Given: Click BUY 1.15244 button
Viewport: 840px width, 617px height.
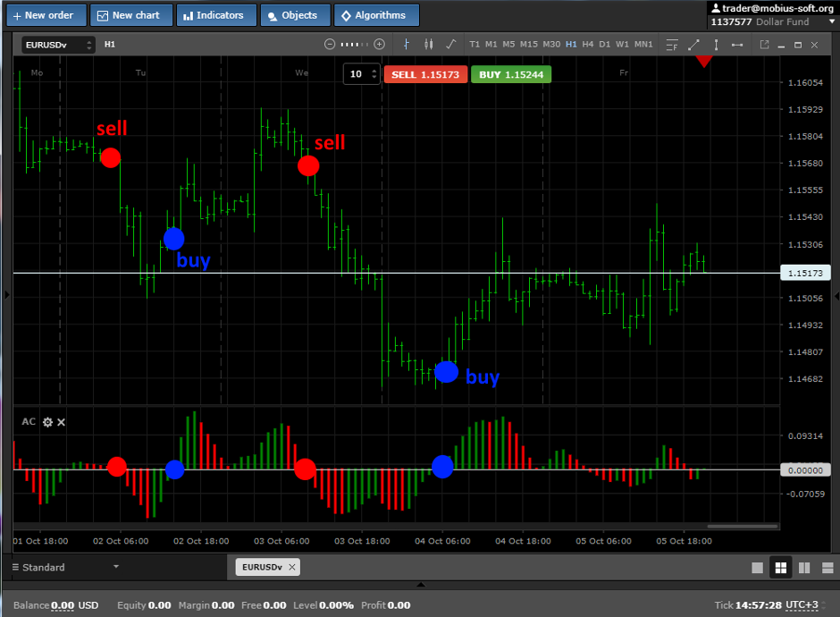Looking at the screenshot, I should click(511, 74).
